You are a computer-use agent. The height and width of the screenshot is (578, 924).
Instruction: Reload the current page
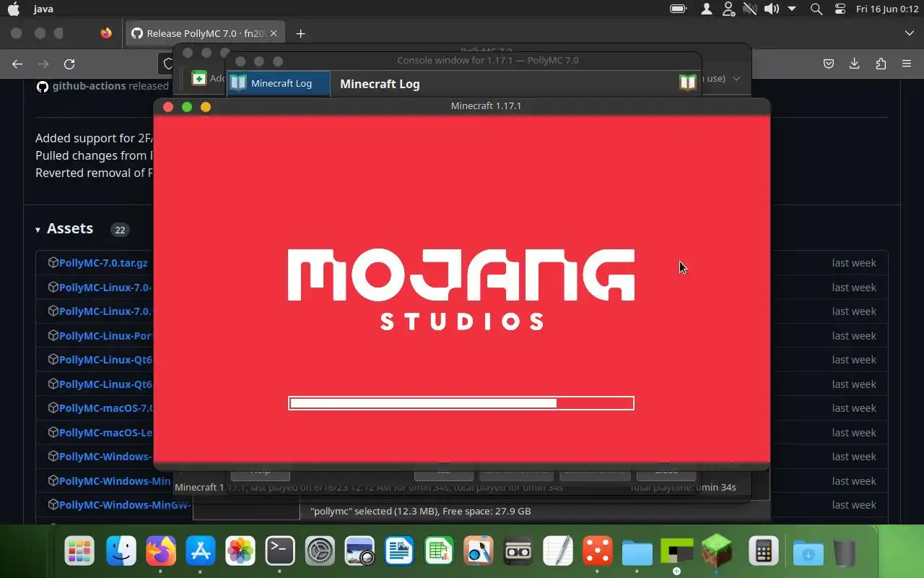(x=69, y=64)
